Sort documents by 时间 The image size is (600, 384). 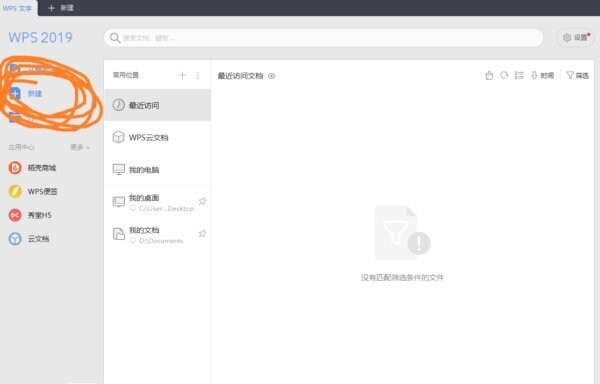543,75
